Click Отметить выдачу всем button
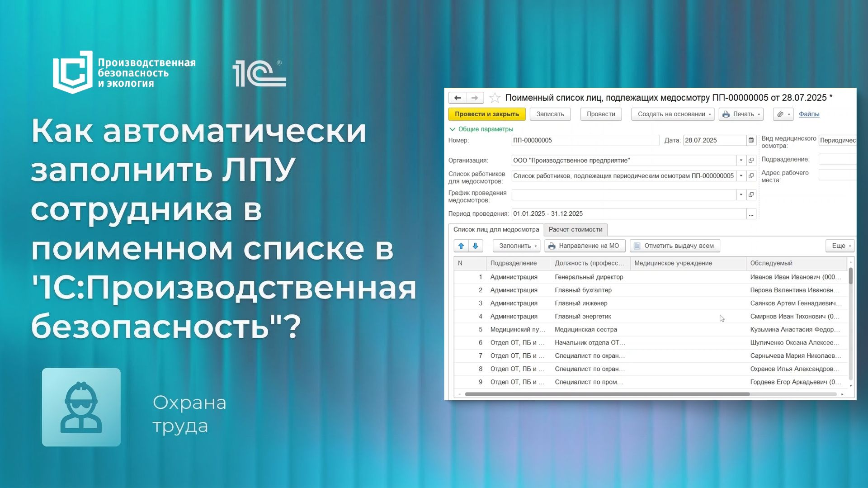The image size is (868, 488). (x=675, y=246)
